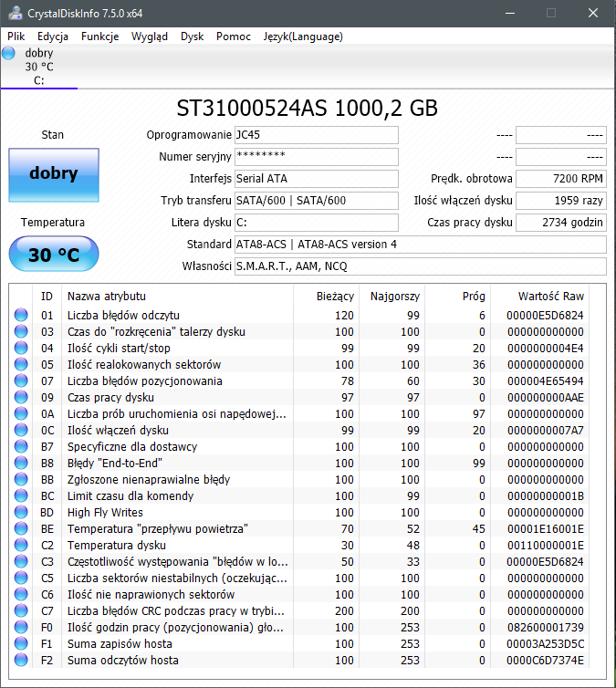Click status orb of attribute 03 row
The width and height of the screenshot is (616, 688).
click(x=21, y=331)
